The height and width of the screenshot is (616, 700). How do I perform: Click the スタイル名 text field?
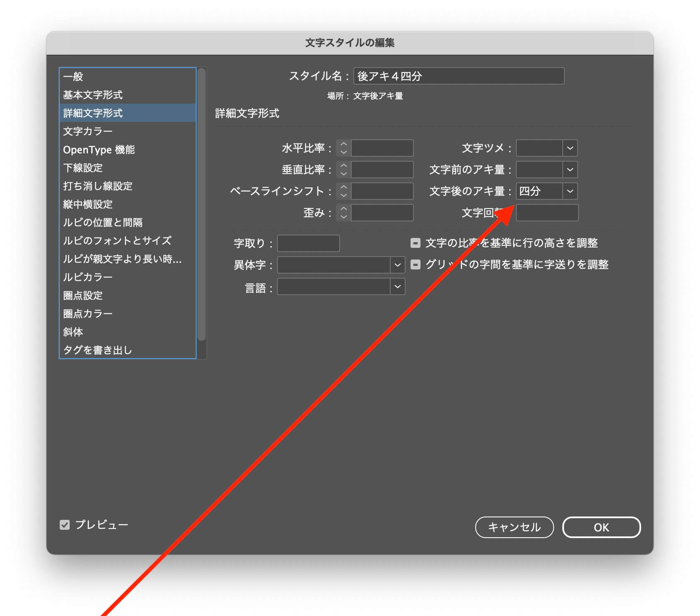coord(458,76)
